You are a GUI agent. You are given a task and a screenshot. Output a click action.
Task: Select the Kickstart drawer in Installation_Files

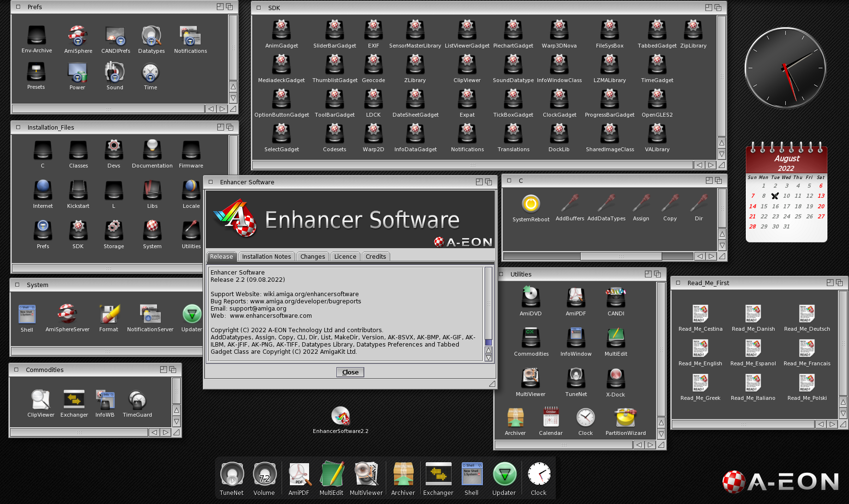(78, 191)
